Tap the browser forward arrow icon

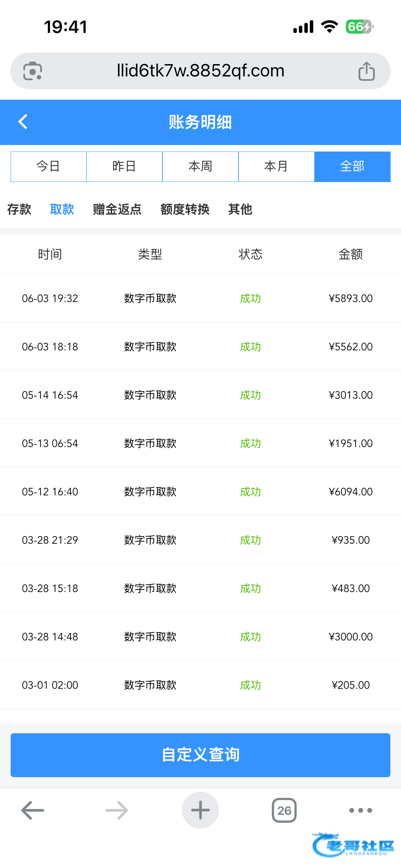point(117,810)
